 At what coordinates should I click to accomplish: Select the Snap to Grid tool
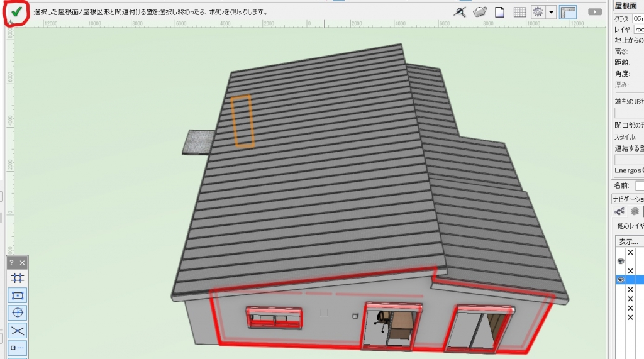click(x=17, y=278)
